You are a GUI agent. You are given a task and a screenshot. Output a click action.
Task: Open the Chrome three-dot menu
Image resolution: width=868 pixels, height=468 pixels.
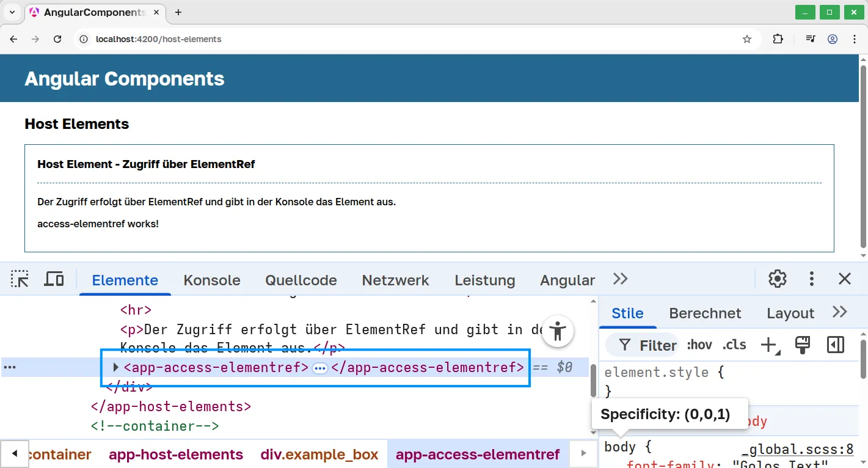click(855, 39)
